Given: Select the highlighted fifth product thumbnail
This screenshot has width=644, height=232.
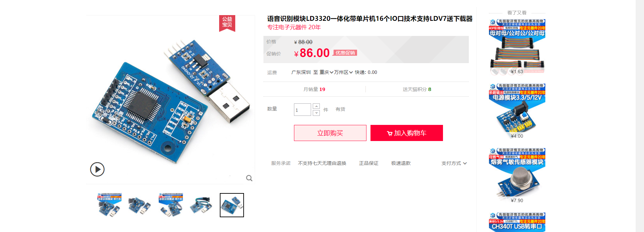Looking at the screenshot, I should (232, 205).
